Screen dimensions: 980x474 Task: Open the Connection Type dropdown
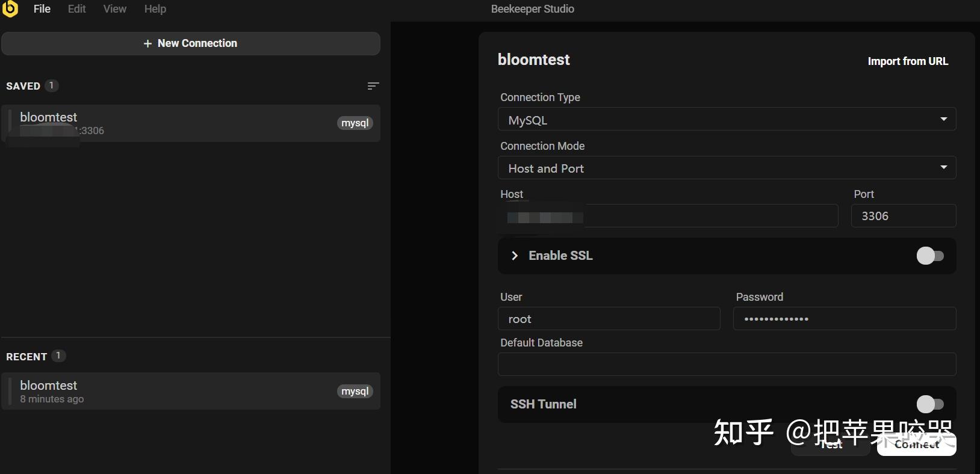pyautogui.click(x=727, y=120)
